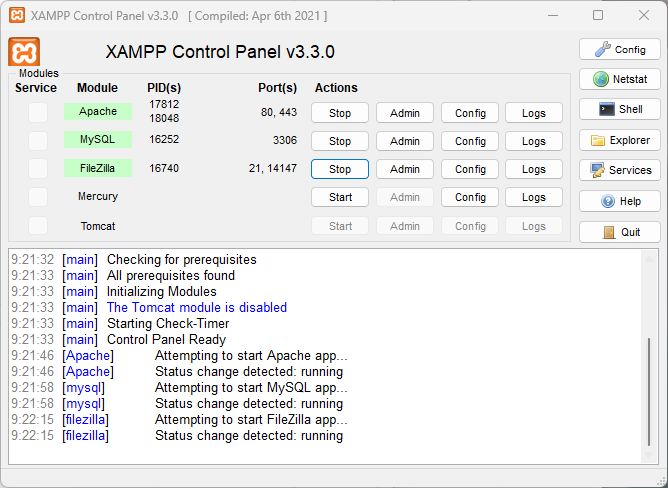This screenshot has height=488, width=668.
Task: Open Config with the wrench icon
Action: (x=619, y=49)
